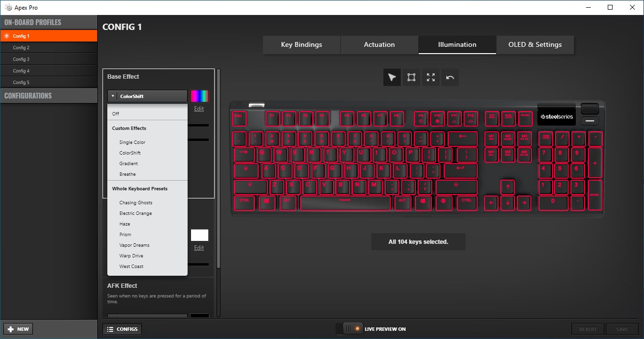Switch to the Actuation tab
This screenshot has height=339, width=644.
point(380,44)
